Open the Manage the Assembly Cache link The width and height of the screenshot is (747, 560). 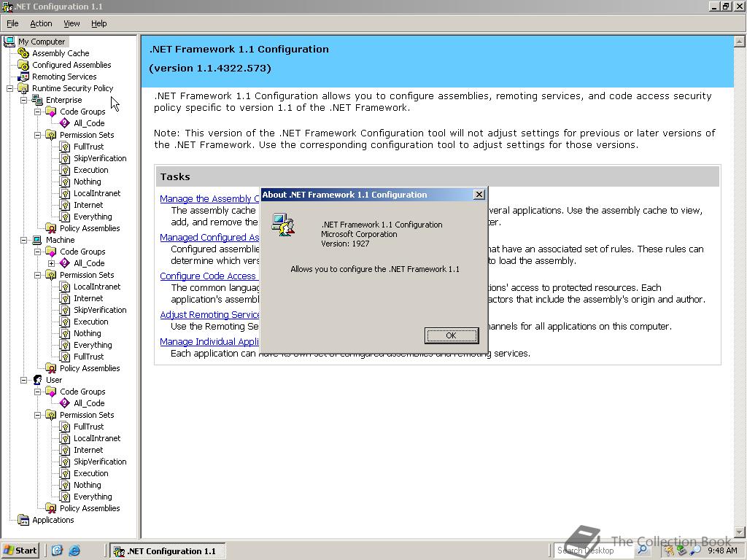click(209, 198)
